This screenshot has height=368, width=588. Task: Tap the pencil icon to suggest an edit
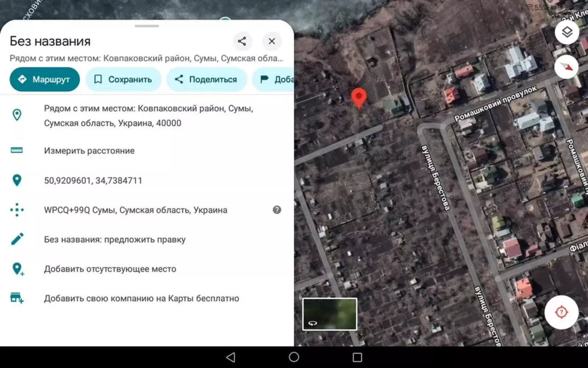(x=17, y=239)
